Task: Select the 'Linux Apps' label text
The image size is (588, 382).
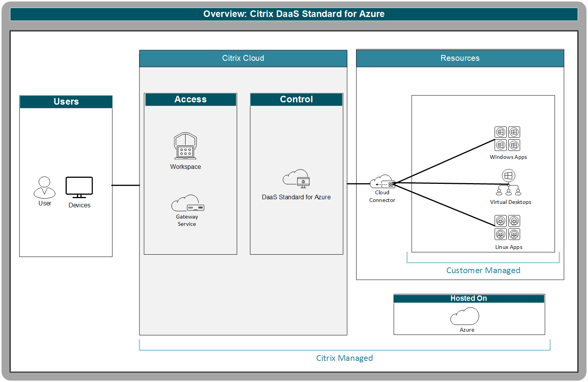Action: (x=509, y=247)
